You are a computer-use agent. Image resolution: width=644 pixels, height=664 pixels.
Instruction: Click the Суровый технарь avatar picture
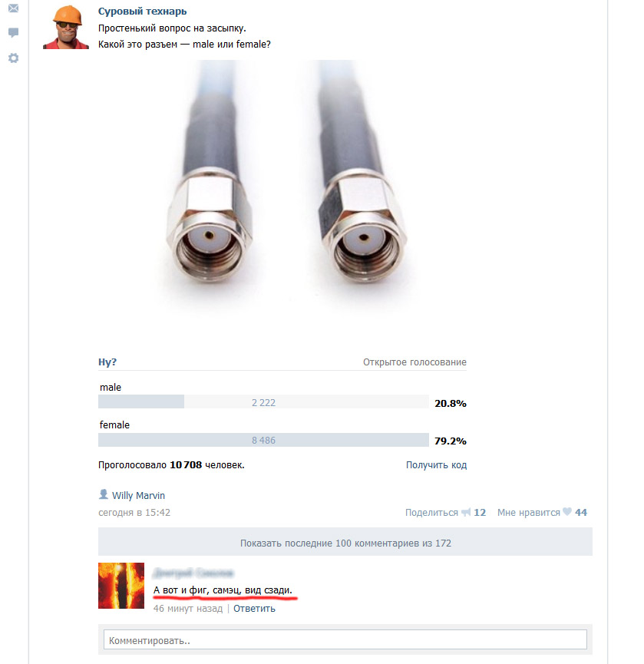click(x=66, y=27)
